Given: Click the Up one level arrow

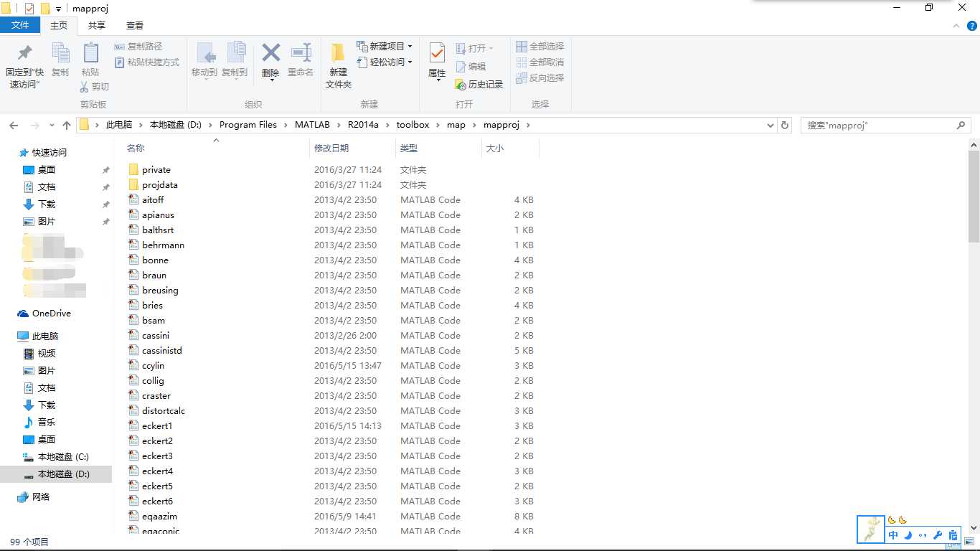Looking at the screenshot, I should point(67,125).
